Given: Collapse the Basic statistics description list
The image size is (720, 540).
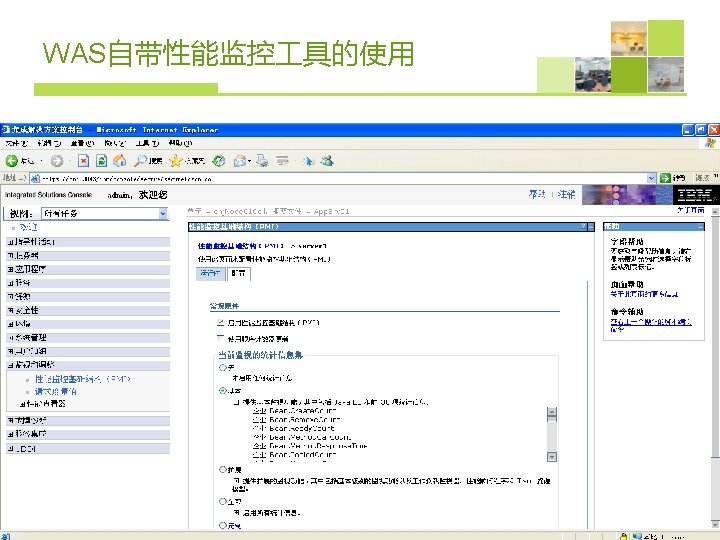Looking at the screenshot, I should click(236, 402).
